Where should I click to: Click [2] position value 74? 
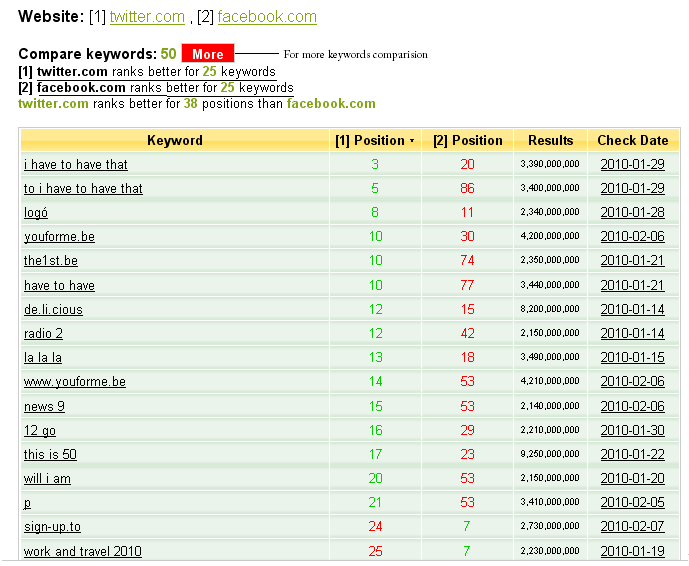pyautogui.click(x=468, y=261)
